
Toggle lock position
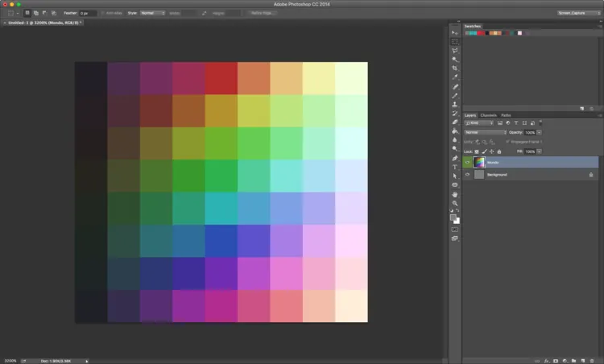click(x=491, y=151)
